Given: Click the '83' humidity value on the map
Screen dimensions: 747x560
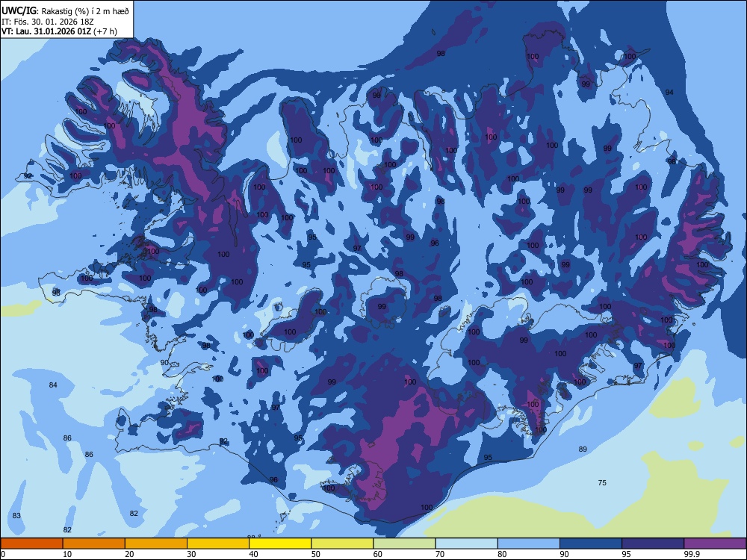Looking at the screenshot, I should point(16,516).
